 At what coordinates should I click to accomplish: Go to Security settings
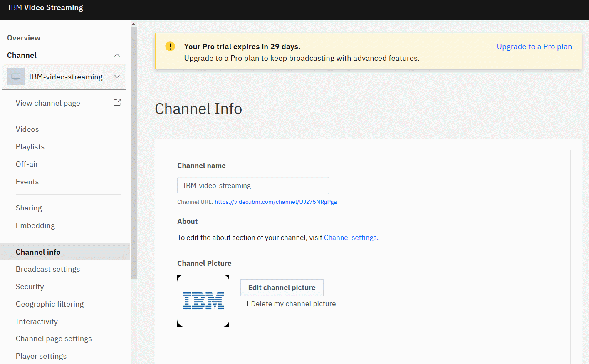point(30,287)
